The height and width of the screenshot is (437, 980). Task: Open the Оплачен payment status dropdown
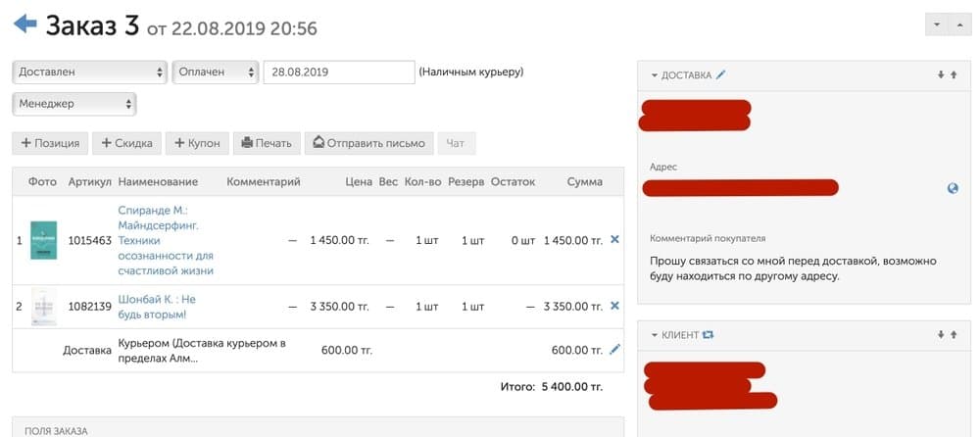click(216, 72)
